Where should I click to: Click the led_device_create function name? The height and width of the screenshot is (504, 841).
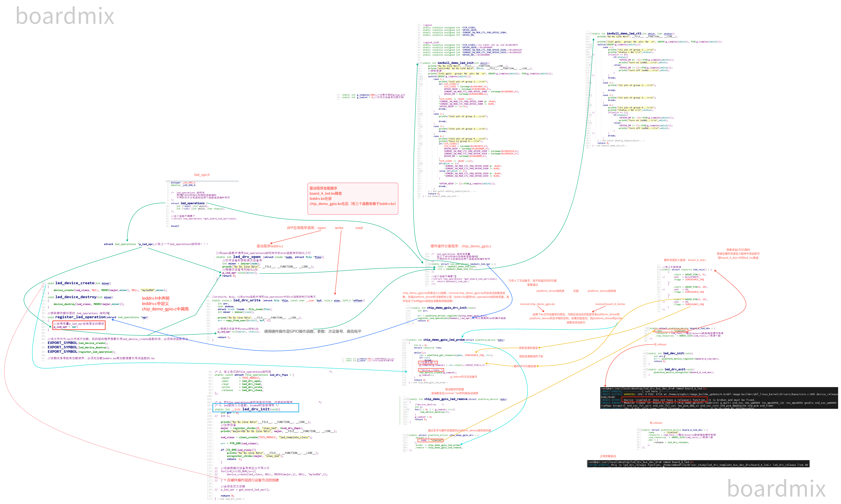pyautogui.click(x=75, y=283)
